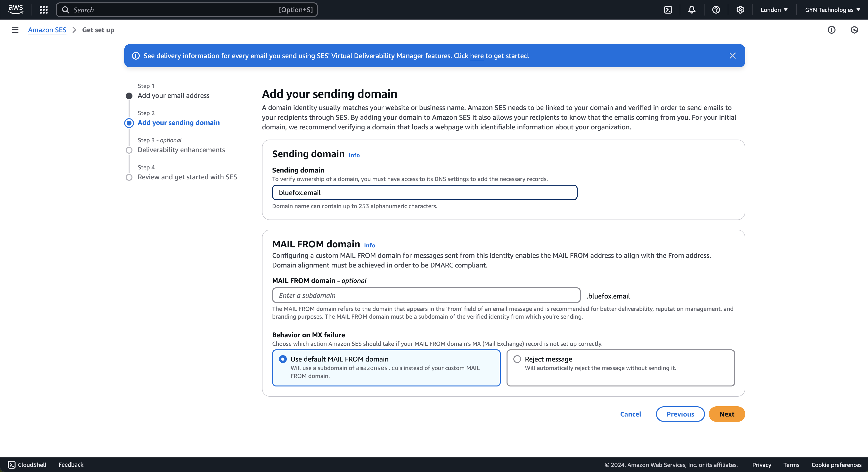Toggle the side navigation hamburger menu
The image size is (868, 472).
coord(15,30)
